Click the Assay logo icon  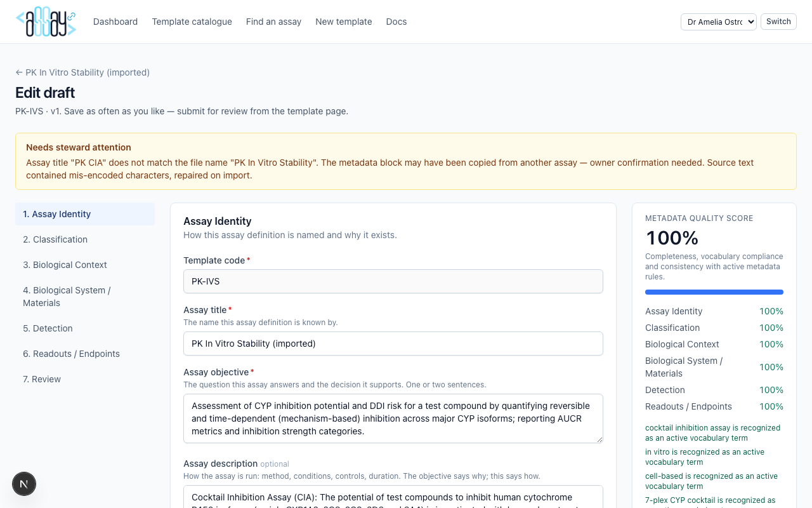tap(46, 22)
